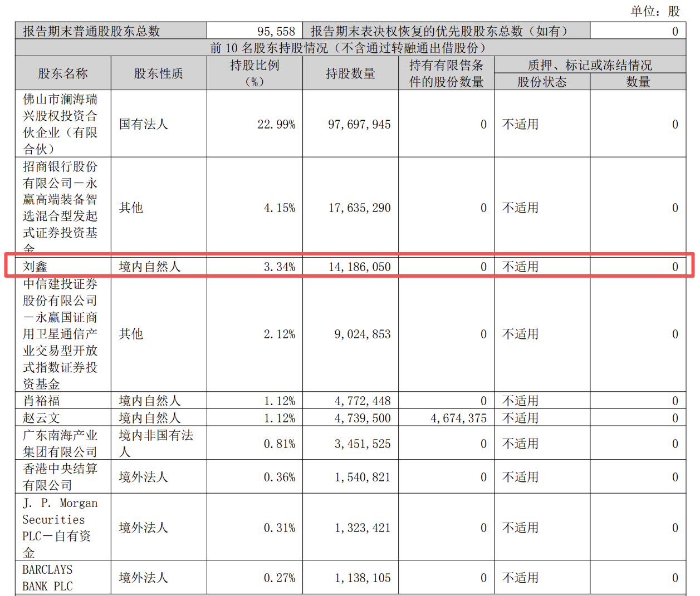Click the total shareholders value 95,558
The height and width of the screenshot is (596, 700).
click(276, 31)
